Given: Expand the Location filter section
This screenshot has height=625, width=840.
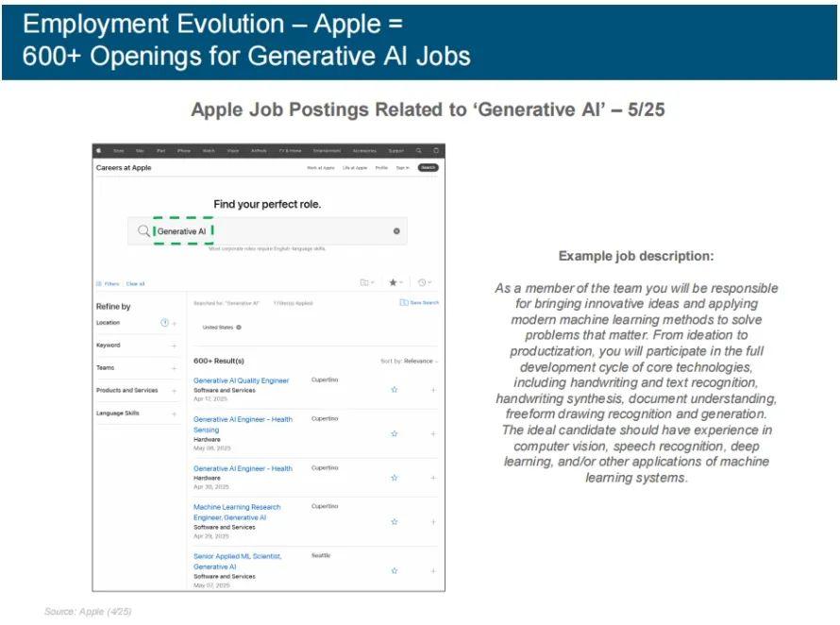Looking at the screenshot, I should point(174,323).
